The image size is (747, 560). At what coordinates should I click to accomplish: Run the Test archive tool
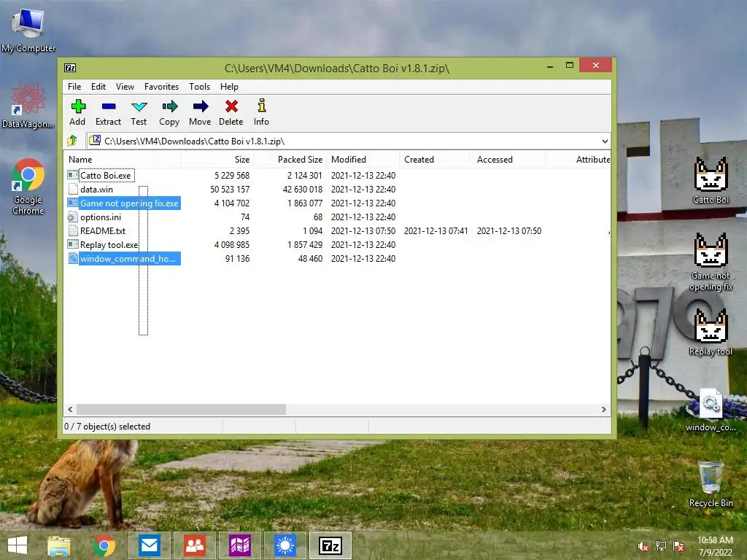139,113
